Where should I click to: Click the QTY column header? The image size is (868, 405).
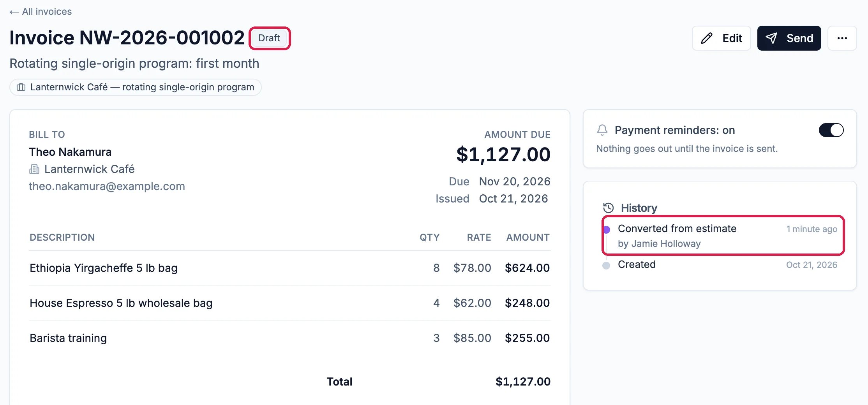click(x=429, y=238)
